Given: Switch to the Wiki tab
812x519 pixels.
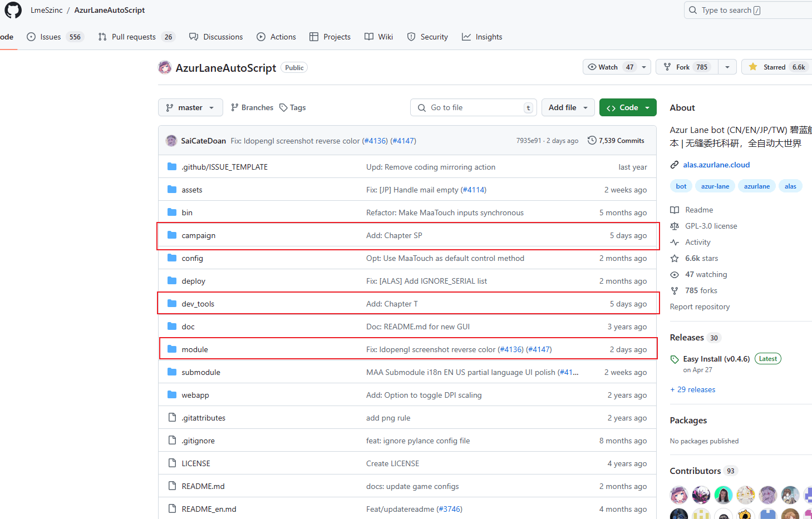Looking at the screenshot, I should pos(378,37).
